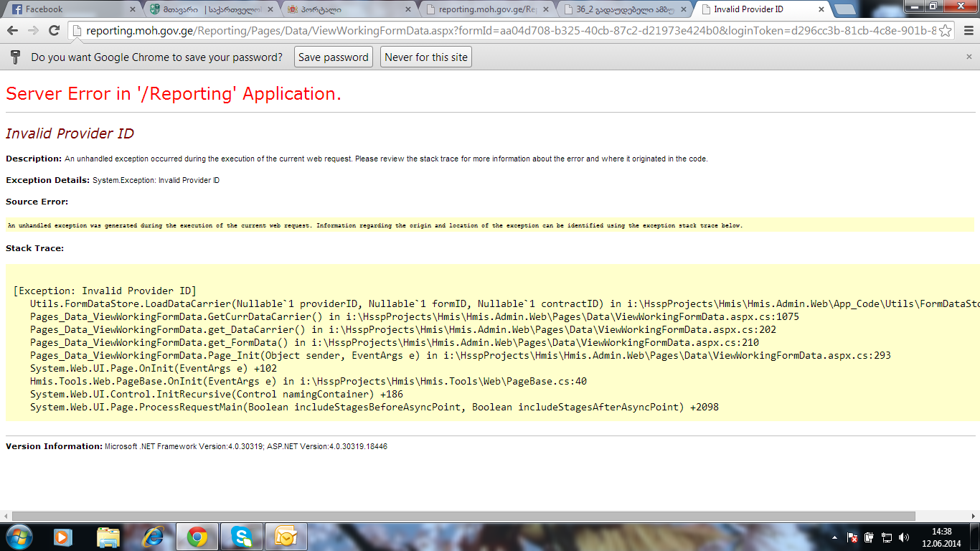980x551 pixels.
Task: Open the Chrome hamburger menu
Action: click(967, 31)
